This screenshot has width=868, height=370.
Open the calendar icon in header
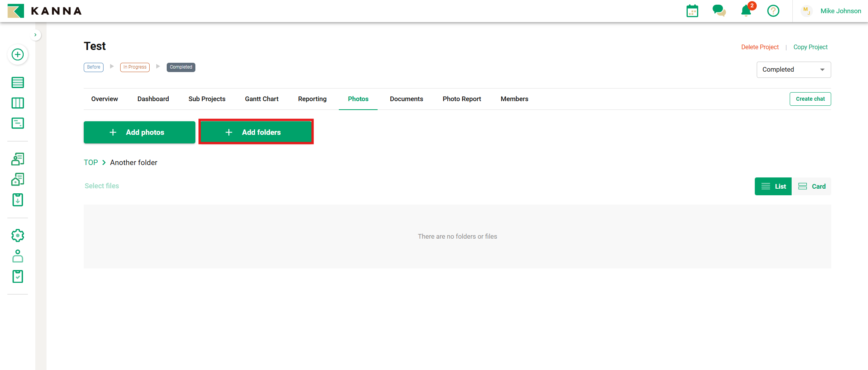[x=692, y=11]
